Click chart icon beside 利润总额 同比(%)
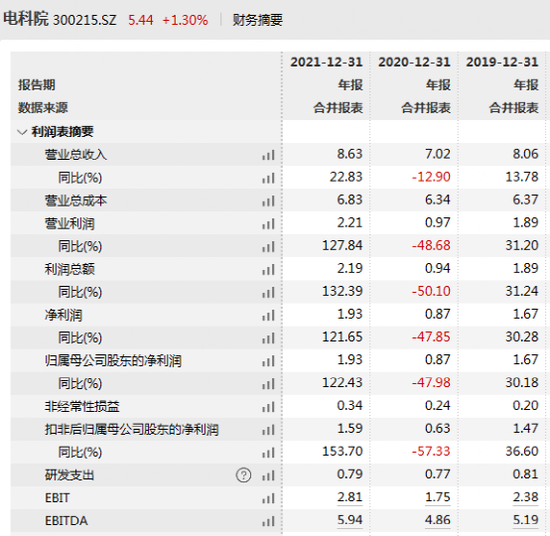This screenshot has width=550, height=536. tap(268, 292)
